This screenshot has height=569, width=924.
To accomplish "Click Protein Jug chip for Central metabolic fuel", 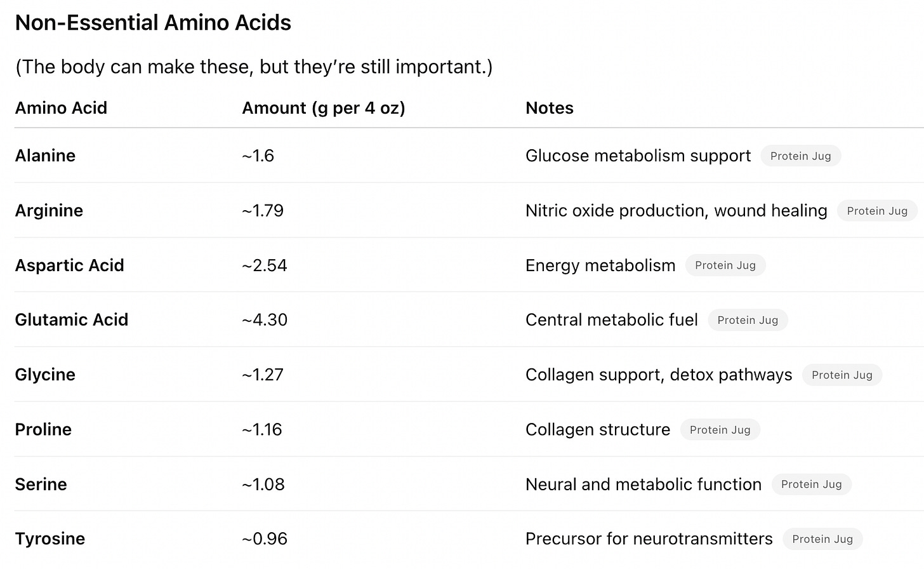I will 748,320.
